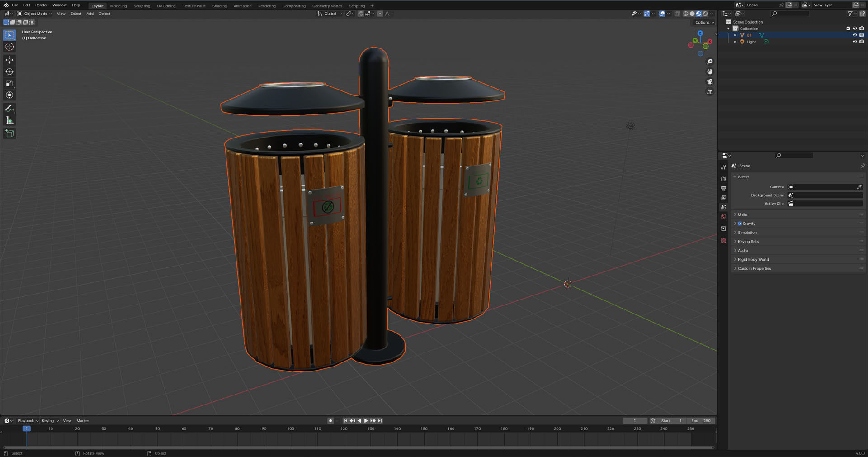Open the Render properties tab
The width and height of the screenshot is (868, 457).
(x=723, y=179)
